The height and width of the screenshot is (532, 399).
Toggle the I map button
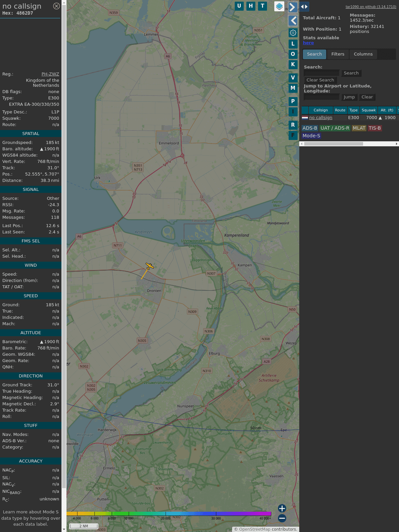(293, 112)
